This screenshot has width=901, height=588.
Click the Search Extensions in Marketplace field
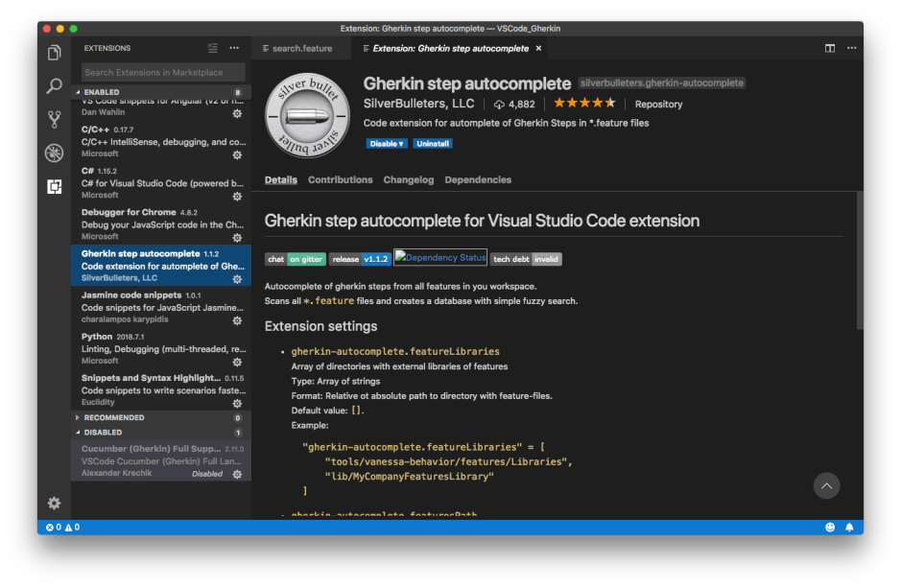(x=162, y=73)
